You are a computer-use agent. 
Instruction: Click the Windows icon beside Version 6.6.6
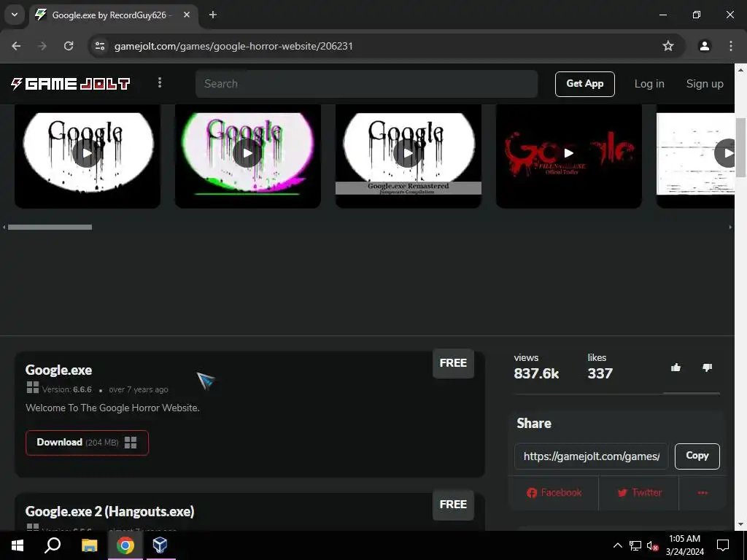[x=32, y=388]
